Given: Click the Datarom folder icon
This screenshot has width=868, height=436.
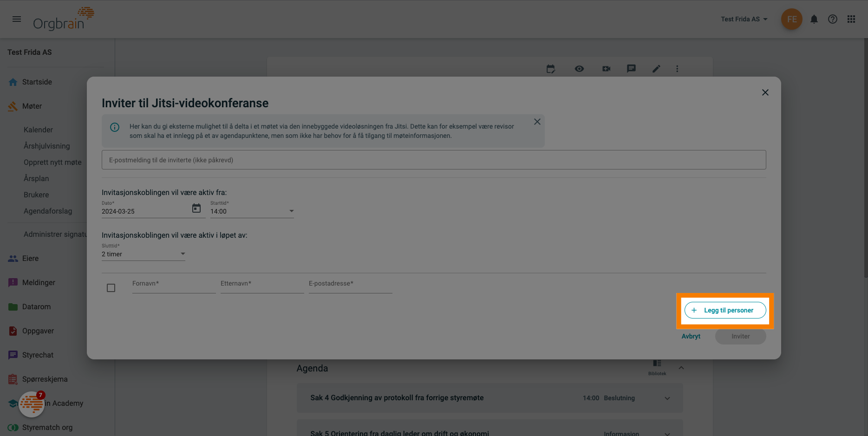Looking at the screenshot, I should (13, 307).
